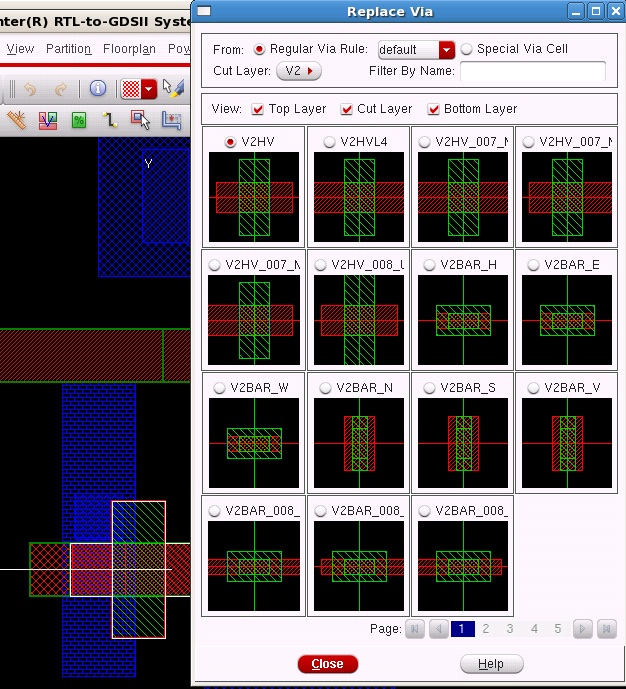
Task: Expand the V2 cut layer selector
Action: (x=299, y=71)
